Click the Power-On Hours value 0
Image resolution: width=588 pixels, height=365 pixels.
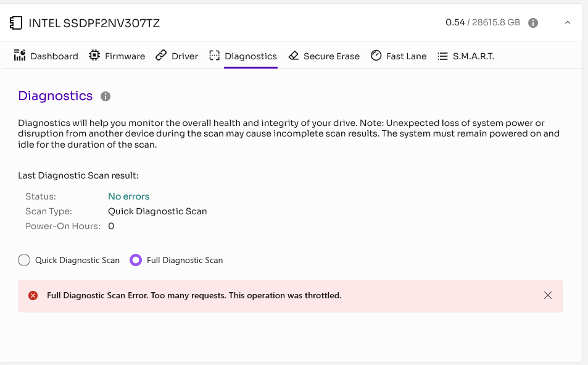(111, 226)
